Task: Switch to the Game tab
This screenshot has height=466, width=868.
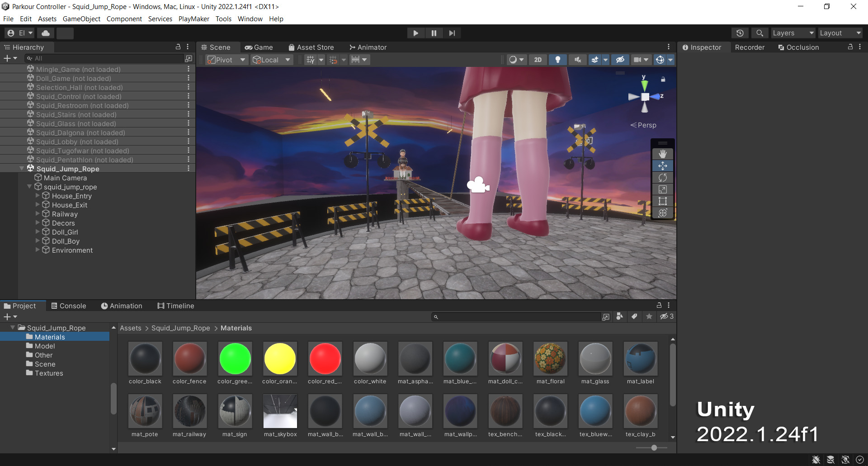Action: pos(259,47)
